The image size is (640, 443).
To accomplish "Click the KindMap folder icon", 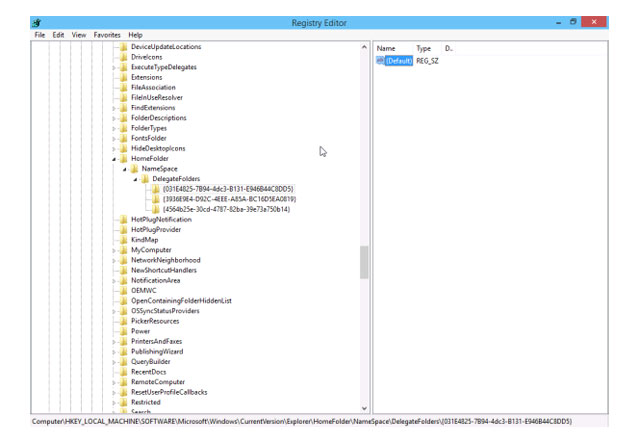I will point(124,240).
